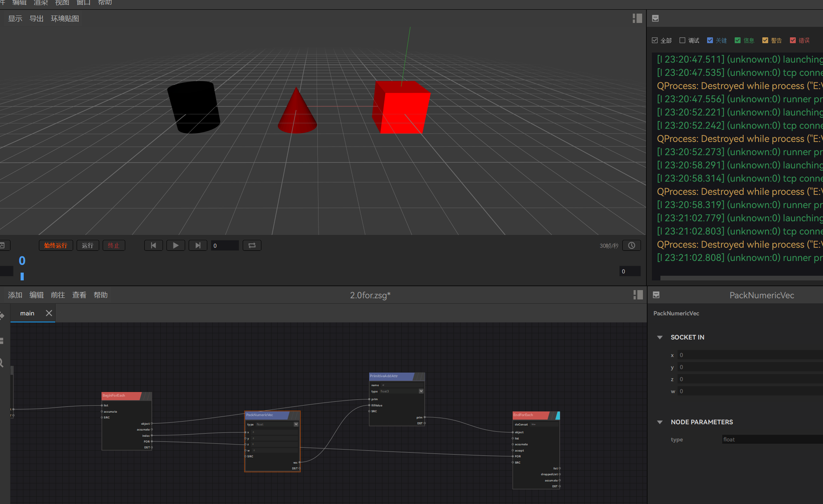
Task: Toggle the 错误 error log filter
Action: [x=793, y=40]
